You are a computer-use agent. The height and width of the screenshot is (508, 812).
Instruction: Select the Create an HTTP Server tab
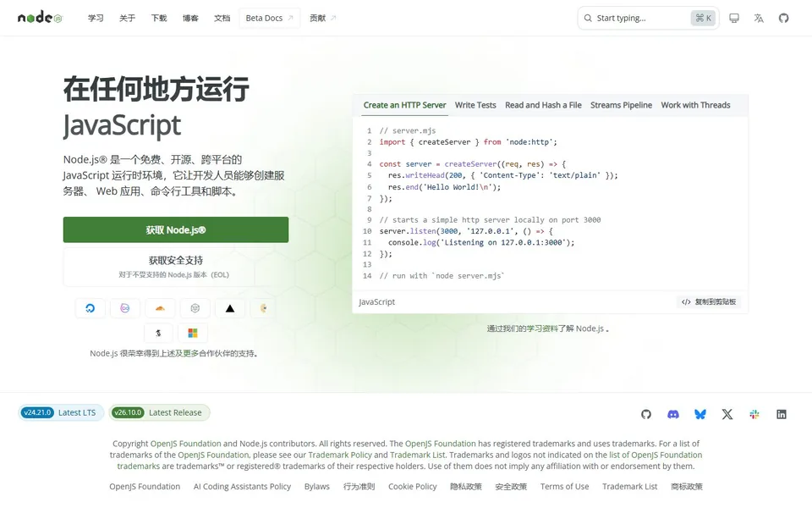click(x=404, y=105)
